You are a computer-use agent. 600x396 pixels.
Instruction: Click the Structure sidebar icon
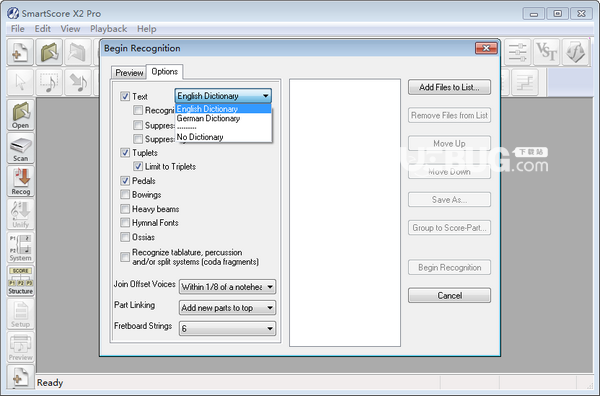(x=21, y=281)
